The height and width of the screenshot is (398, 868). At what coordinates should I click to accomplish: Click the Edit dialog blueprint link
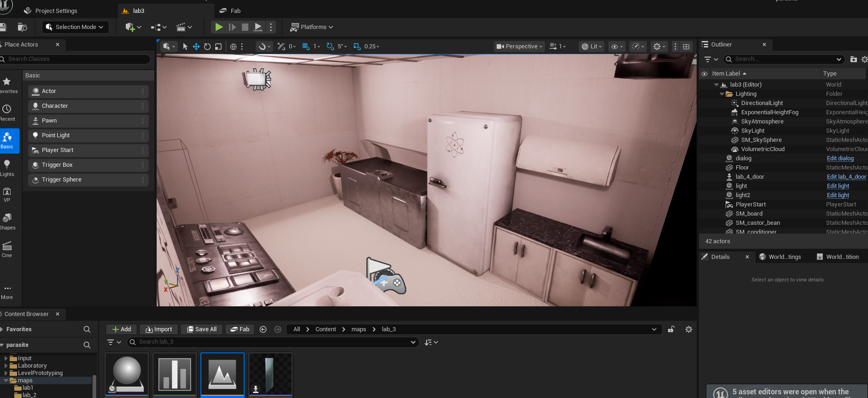840,158
